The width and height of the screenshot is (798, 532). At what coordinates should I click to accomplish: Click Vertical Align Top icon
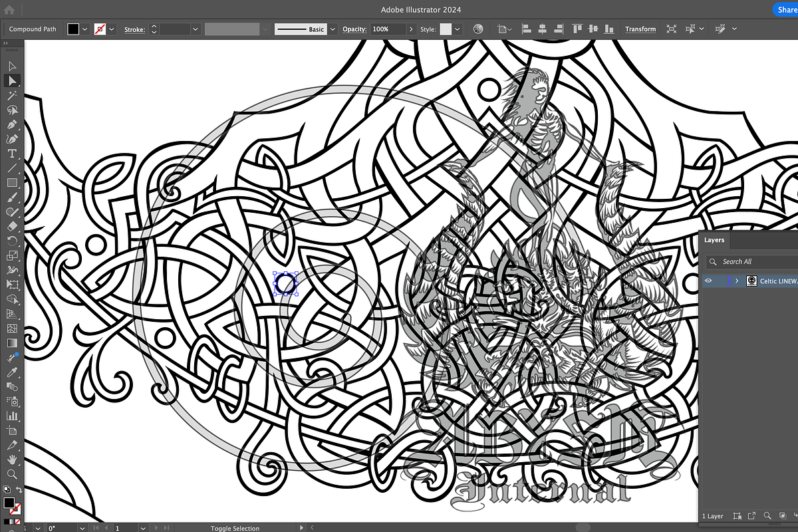(577, 29)
